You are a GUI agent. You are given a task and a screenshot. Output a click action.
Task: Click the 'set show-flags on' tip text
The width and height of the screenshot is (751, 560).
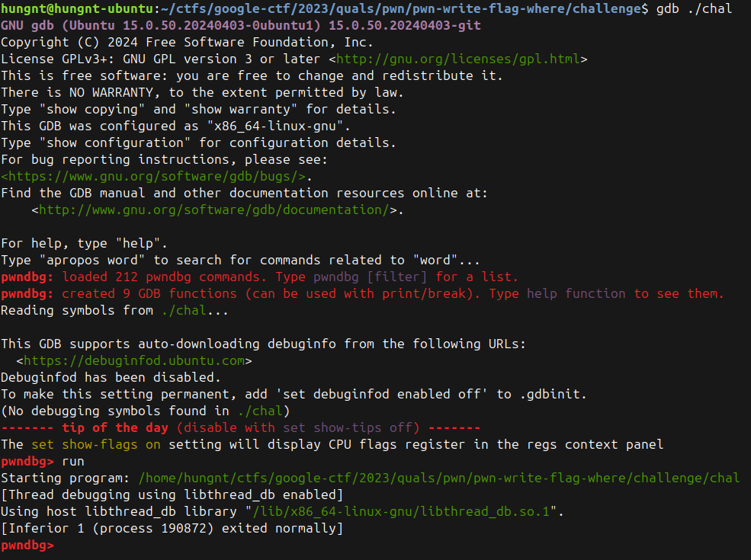pyautogui.click(x=95, y=444)
